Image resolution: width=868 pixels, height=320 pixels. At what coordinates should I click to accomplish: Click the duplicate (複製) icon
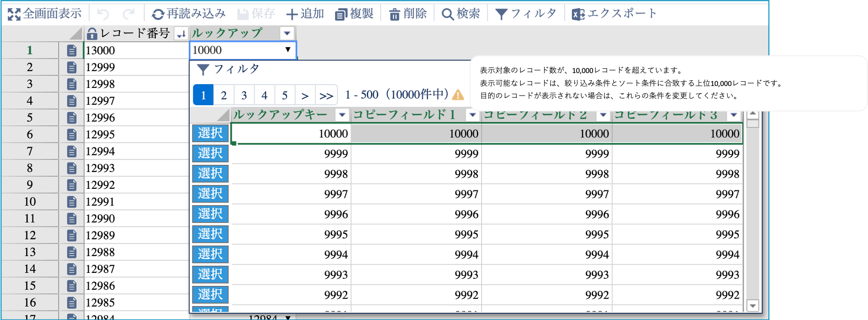(x=341, y=14)
